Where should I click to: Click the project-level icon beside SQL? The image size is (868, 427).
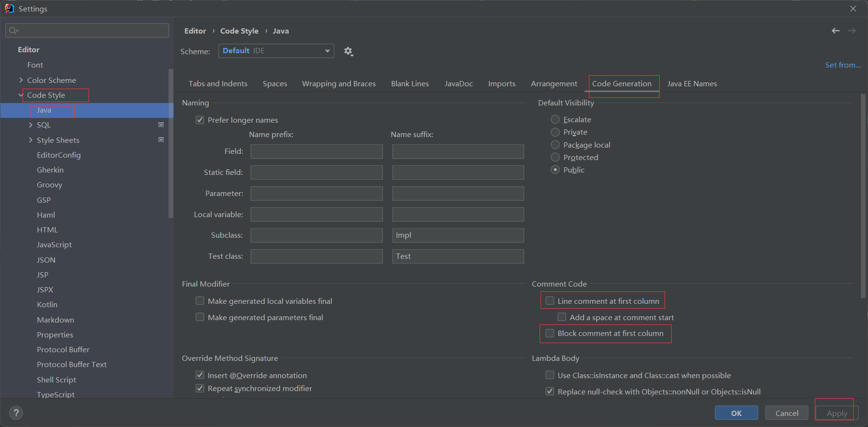[161, 125]
